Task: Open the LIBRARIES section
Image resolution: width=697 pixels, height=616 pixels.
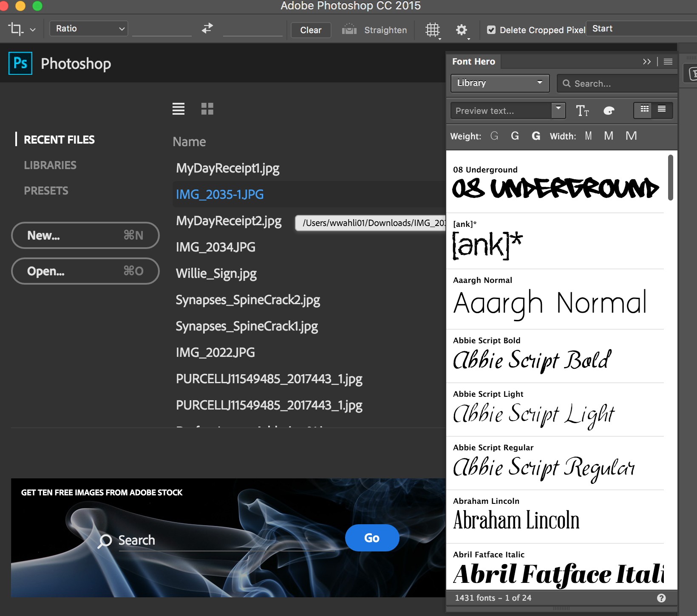Action: coord(50,165)
